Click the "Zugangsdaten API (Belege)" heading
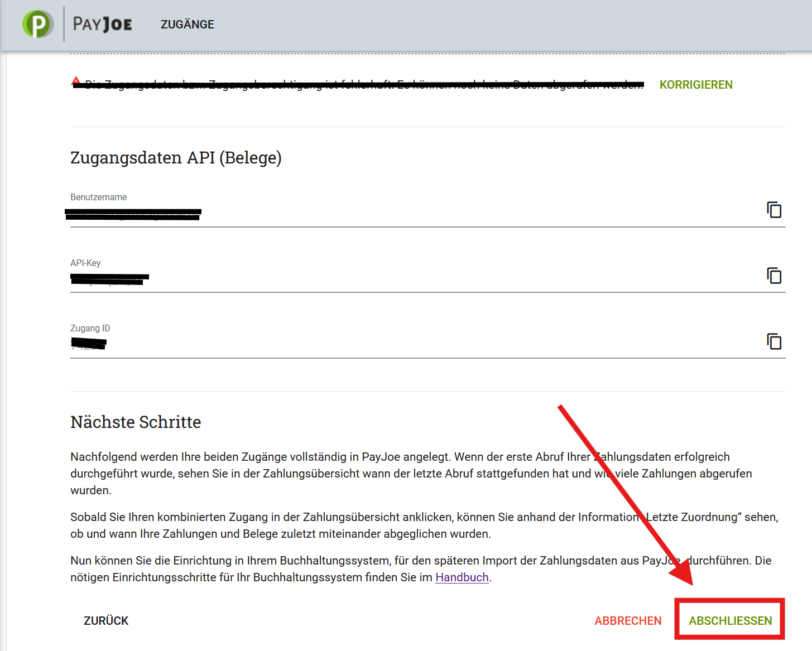This screenshot has width=812, height=651. 176,158
